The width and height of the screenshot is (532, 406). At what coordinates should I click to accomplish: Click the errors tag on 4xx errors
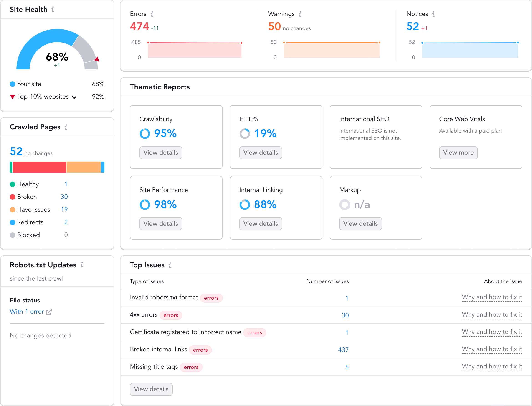pos(171,315)
